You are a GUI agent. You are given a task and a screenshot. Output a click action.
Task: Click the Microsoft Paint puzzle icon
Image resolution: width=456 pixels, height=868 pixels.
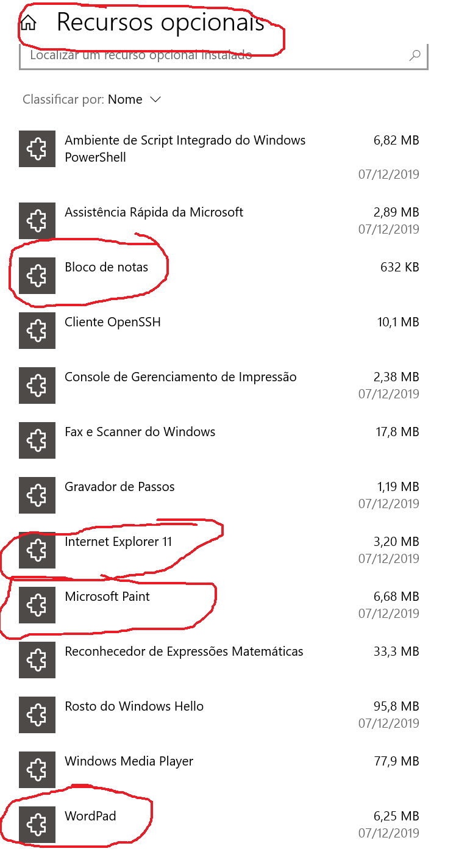coord(37,605)
